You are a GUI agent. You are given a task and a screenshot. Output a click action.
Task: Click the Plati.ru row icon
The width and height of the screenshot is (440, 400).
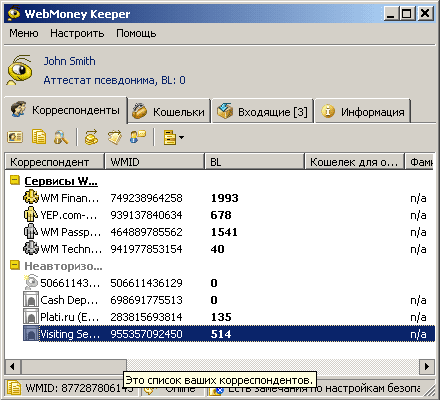tap(31, 316)
